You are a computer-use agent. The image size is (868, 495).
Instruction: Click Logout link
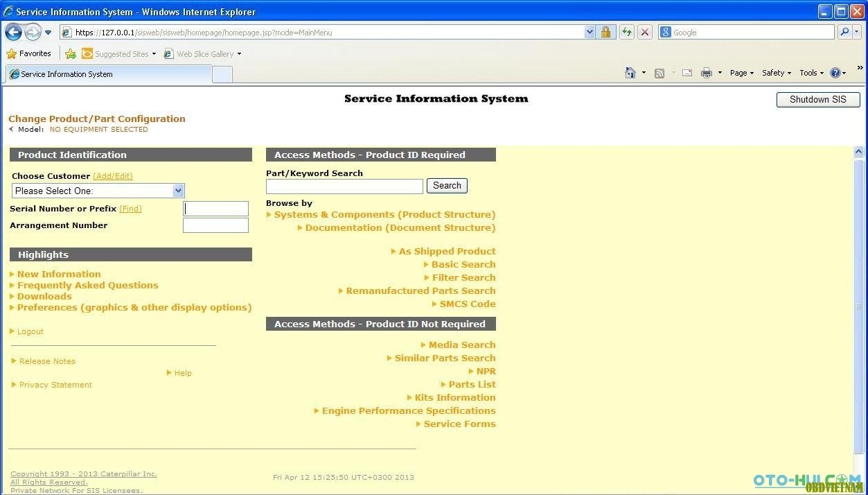30,331
